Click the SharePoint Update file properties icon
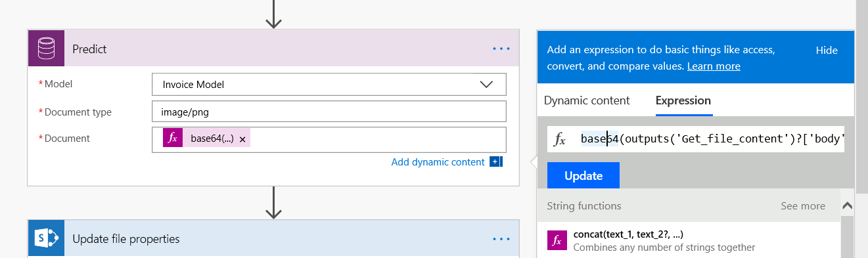 [x=46, y=238]
